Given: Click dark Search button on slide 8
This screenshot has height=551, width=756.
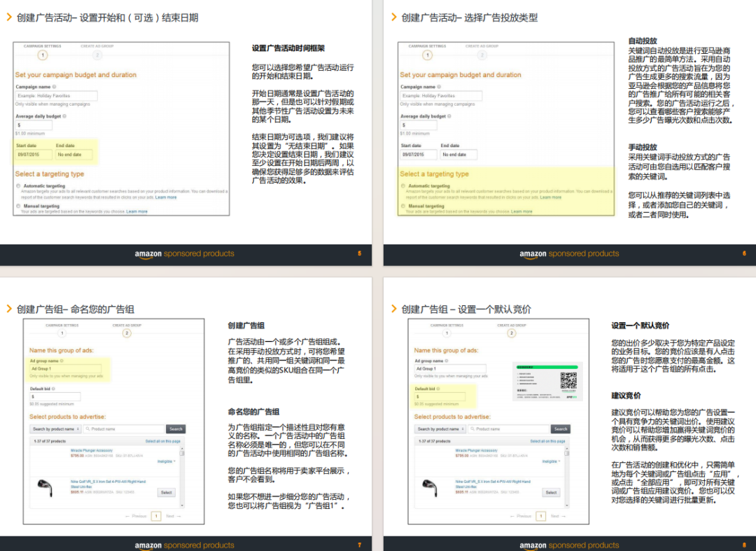Looking at the screenshot, I should pos(560,429).
